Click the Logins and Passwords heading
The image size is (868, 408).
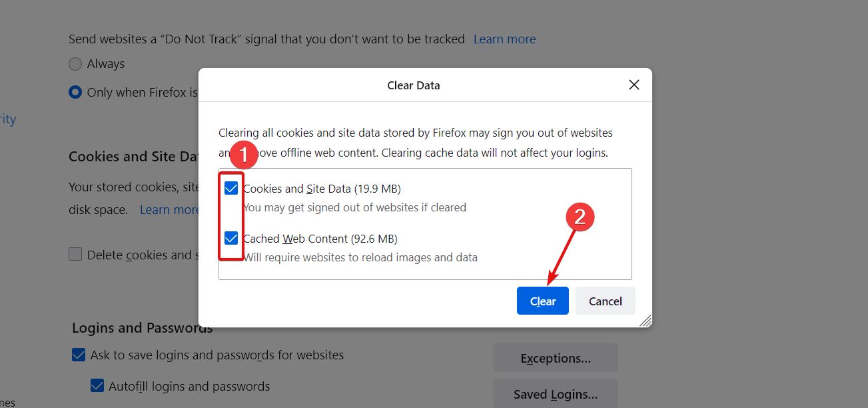click(143, 328)
